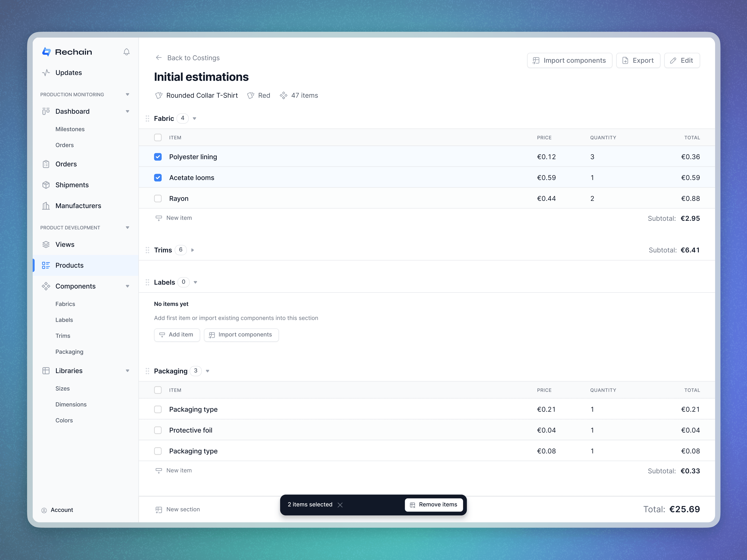This screenshot has width=747, height=560.
Task: Click the Libraries icon in sidebar
Action: (46, 370)
